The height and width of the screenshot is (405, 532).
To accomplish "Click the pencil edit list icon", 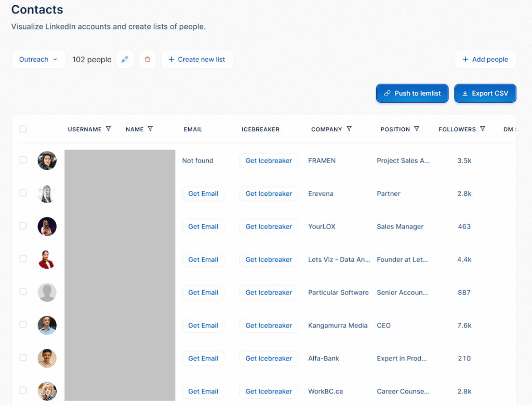I will (125, 60).
